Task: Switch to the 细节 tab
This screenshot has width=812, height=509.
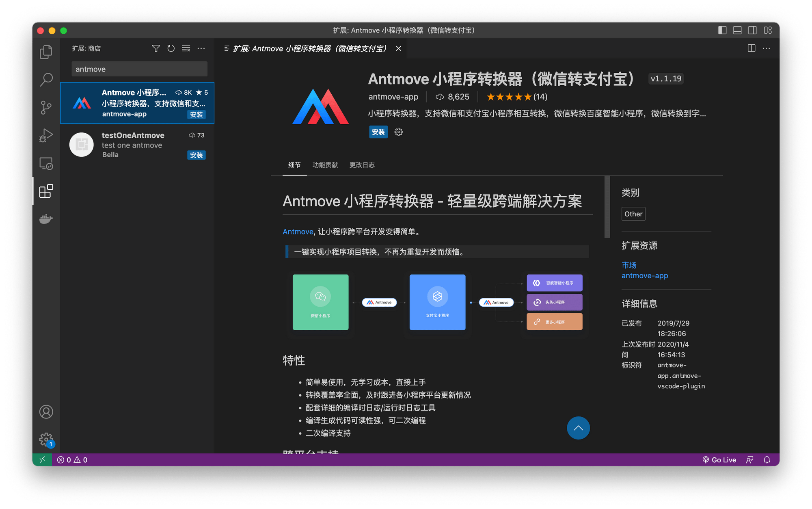Action: point(294,165)
